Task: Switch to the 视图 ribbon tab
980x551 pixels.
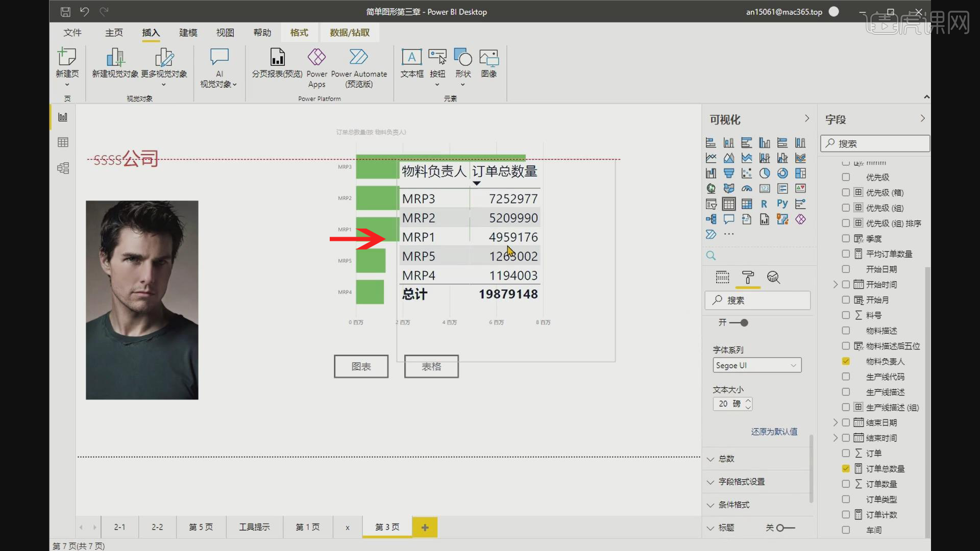Action: pos(225,32)
